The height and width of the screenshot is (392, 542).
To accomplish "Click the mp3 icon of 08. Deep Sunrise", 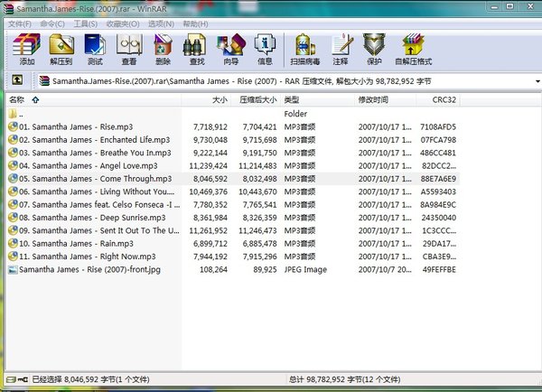I will 14,218.
